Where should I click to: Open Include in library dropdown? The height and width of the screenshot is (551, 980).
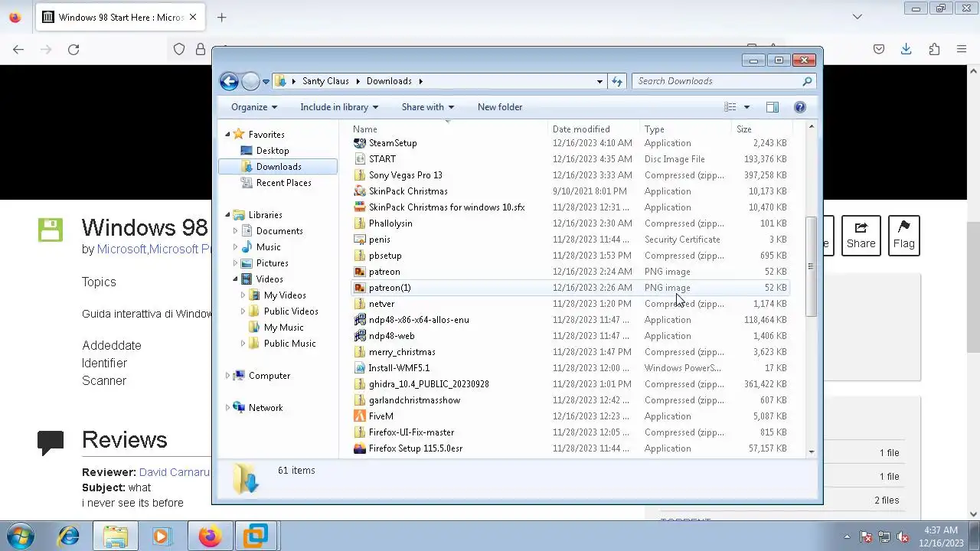pyautogui.click(x=339, y=107)
